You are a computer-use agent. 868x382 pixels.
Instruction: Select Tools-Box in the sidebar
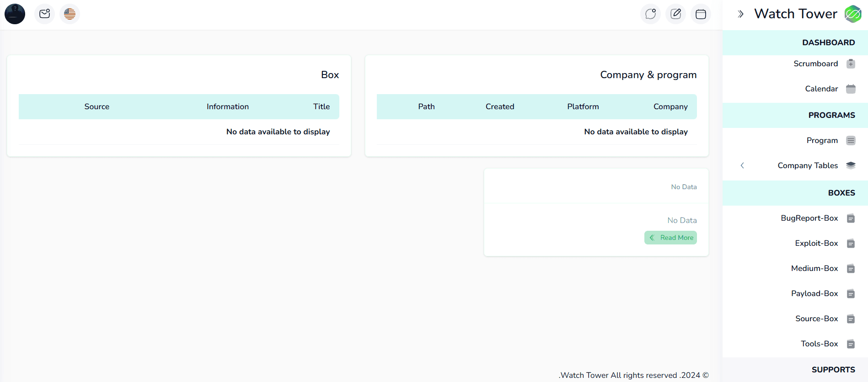[x=819, y=344]
